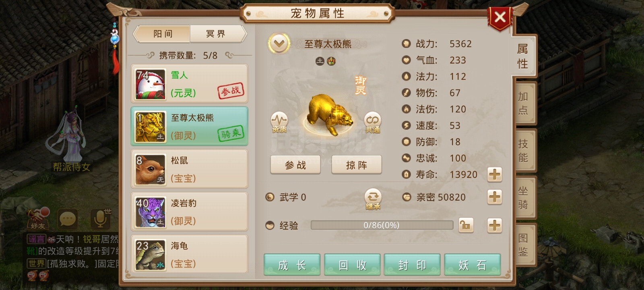Click the 共通 link icon
The width and height of the screenshot is (644, 290).
(373, 122)
